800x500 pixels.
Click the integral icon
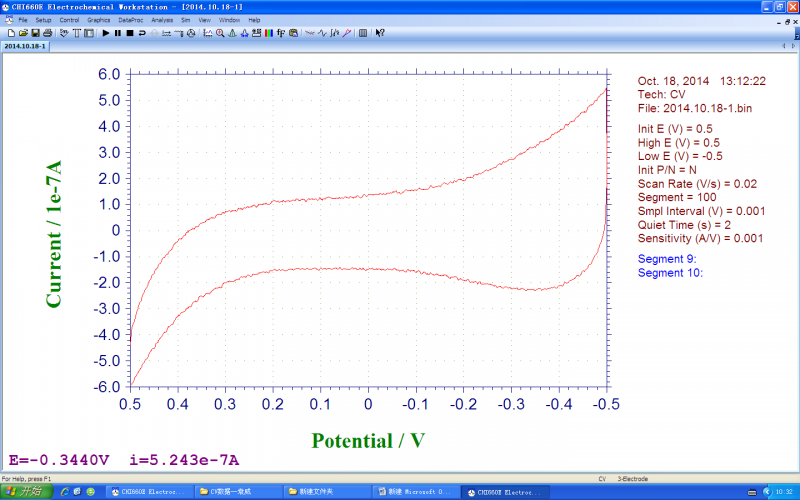point(334,33)
